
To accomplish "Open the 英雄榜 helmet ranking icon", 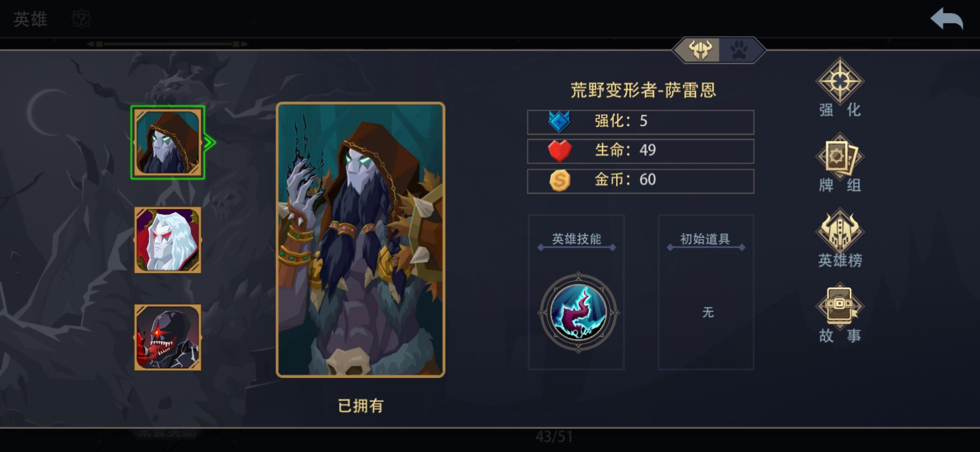I will click(x=840, y=231).
